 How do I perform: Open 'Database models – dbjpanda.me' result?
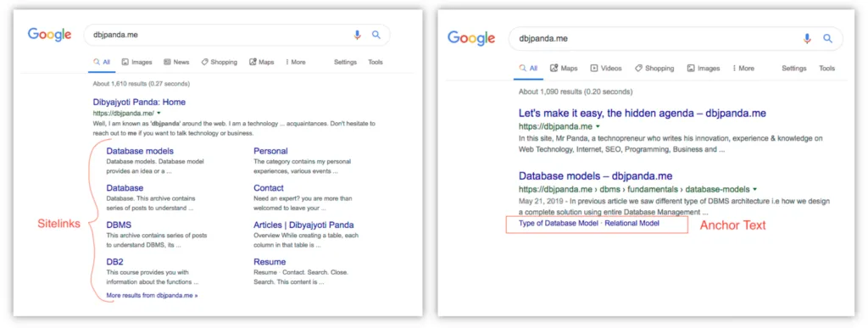pos(595,176)
